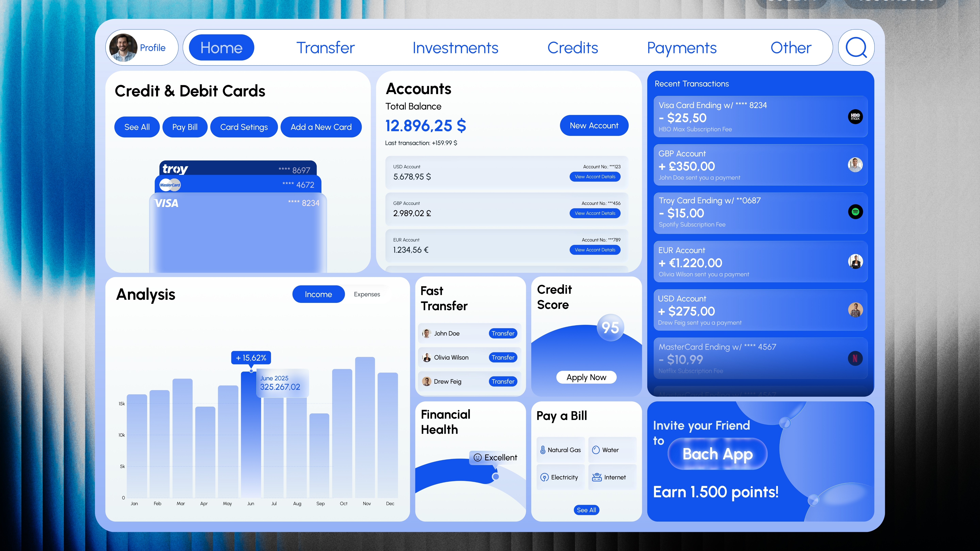Viewport: 980px width, 551px height.
Task: Select the Water bill option
Action: (610, 450)
